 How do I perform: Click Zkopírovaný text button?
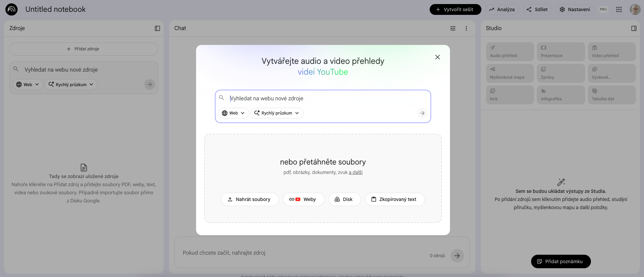[395, 199]
